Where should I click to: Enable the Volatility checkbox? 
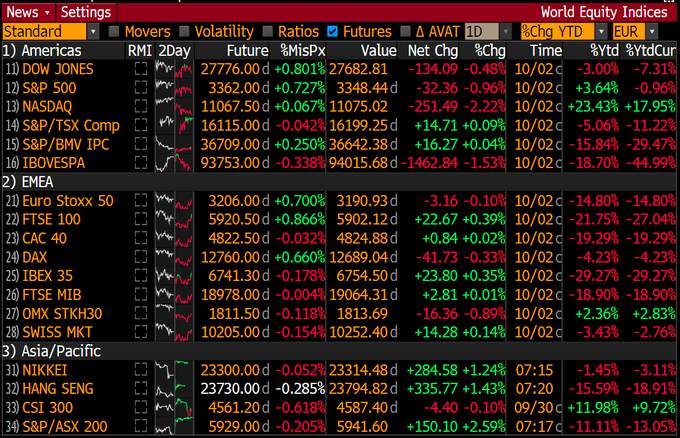(184, 31)
